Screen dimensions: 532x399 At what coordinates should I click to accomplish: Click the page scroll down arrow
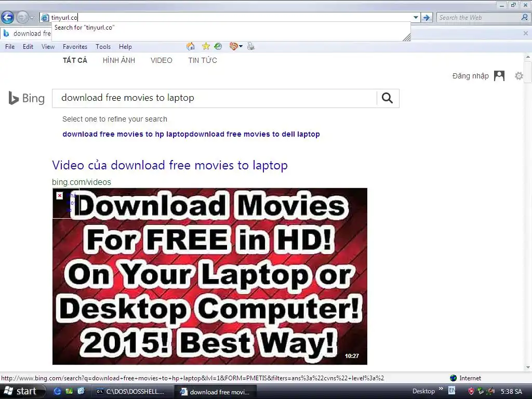click(x=528, y=367)
